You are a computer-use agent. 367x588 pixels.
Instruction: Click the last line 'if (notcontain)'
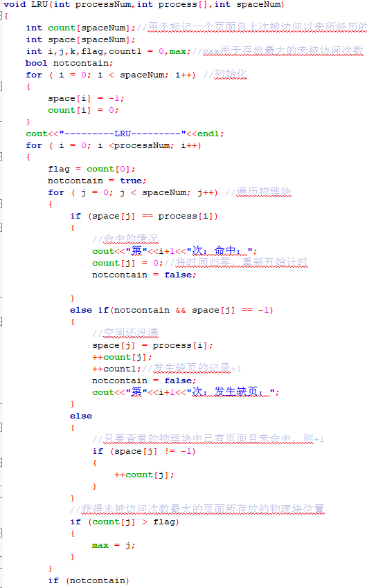89,580
